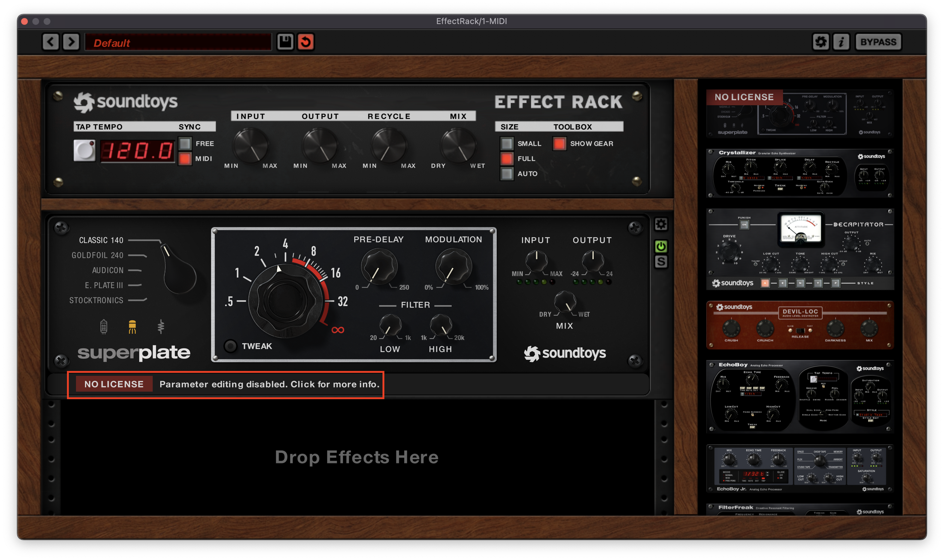This screenshot has width=944, height=560.
Task: Solo SuperPlate with the S button
Action: pyautogui.click(x=661, y=262)
